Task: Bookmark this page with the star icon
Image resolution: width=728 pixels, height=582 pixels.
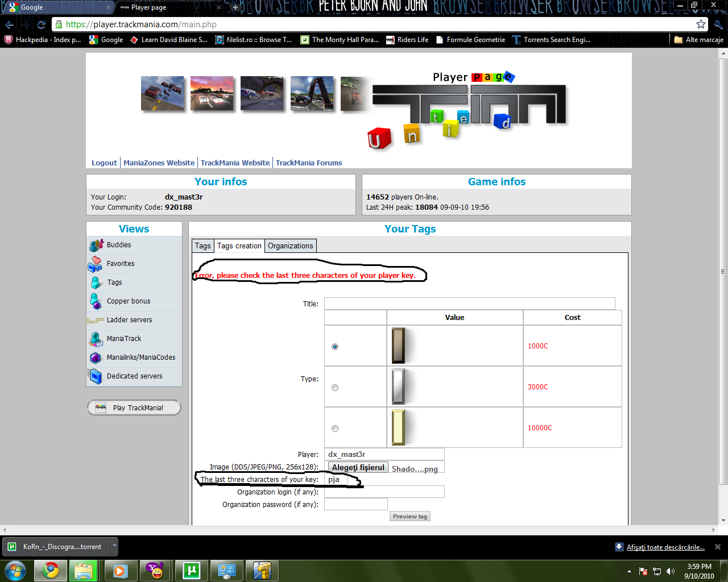Action: tap(701, 24)
